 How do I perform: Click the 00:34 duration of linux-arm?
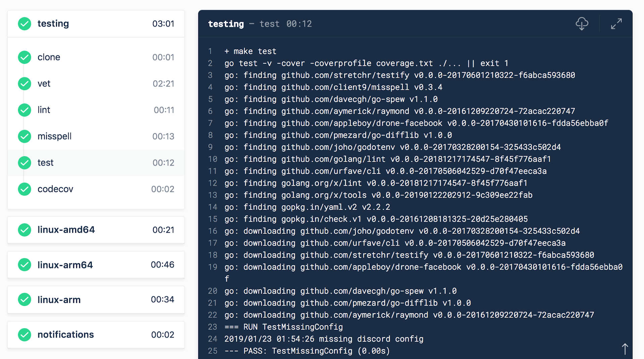click(162, 300)
